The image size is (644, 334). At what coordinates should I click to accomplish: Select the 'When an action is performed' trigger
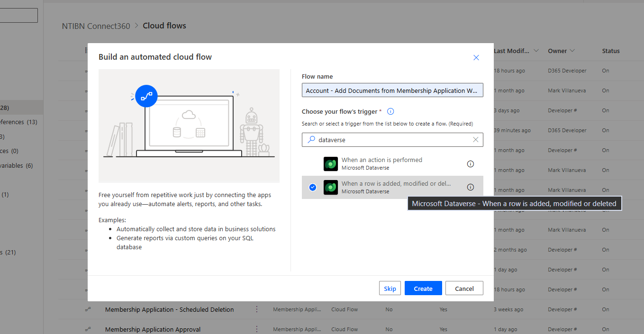click(381, 164)
